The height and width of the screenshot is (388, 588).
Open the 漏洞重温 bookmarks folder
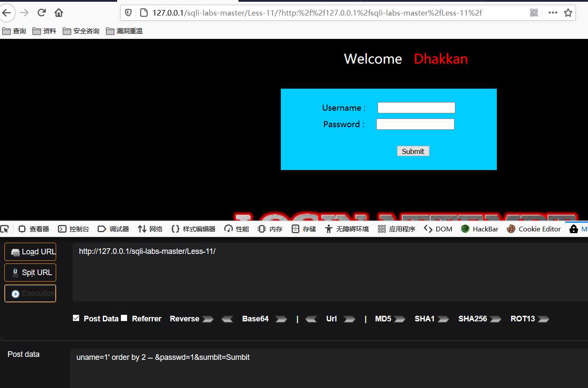(124, 31)
